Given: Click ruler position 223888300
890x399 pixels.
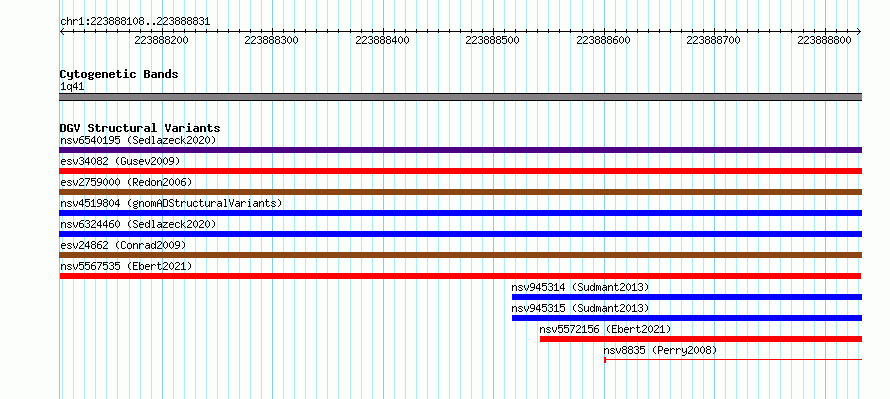Looking at the screenshot, I should (271, 40).
